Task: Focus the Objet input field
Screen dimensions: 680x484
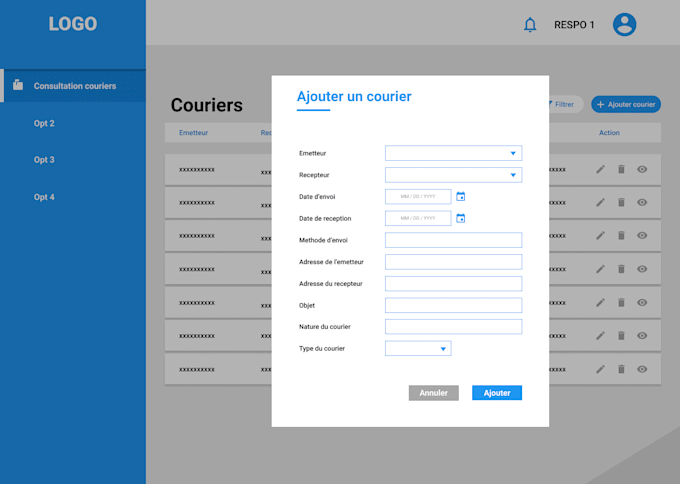Action: (453, 305)
